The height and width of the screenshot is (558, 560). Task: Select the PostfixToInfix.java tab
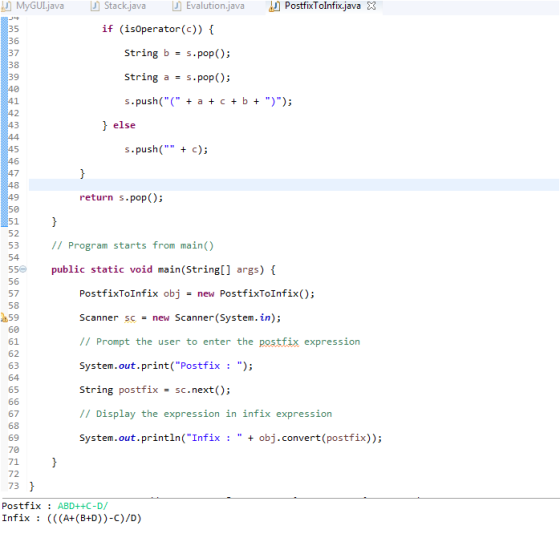click(322, 6)
